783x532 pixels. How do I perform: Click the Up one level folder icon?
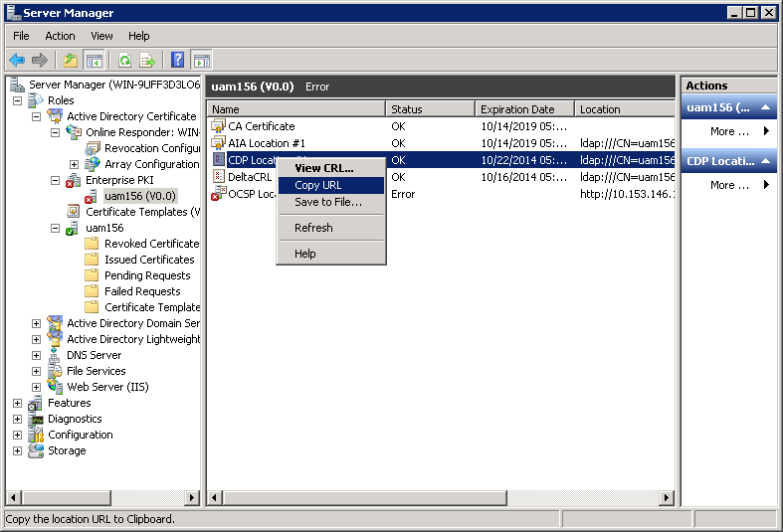[x=71, y=61]
